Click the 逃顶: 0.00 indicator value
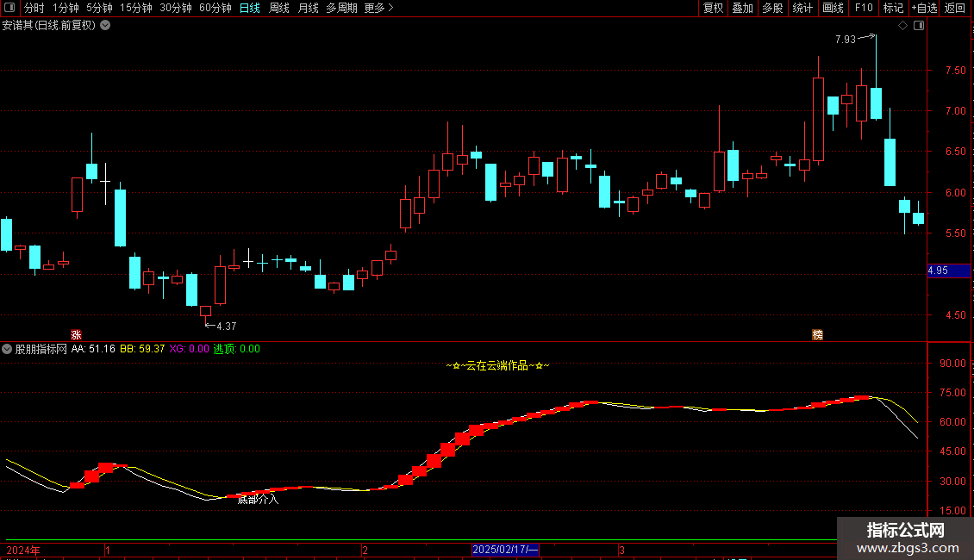 pyautogui.click(x=237, y=349)
